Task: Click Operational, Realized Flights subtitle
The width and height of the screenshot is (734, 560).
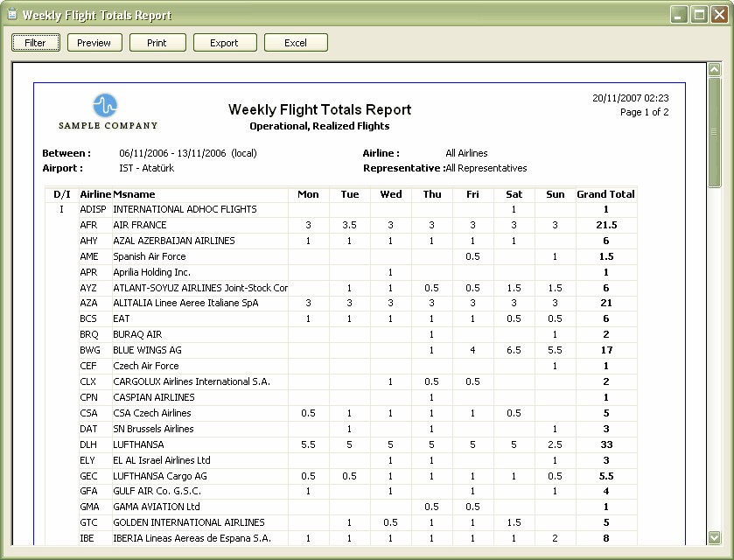Action: point(319,126)
